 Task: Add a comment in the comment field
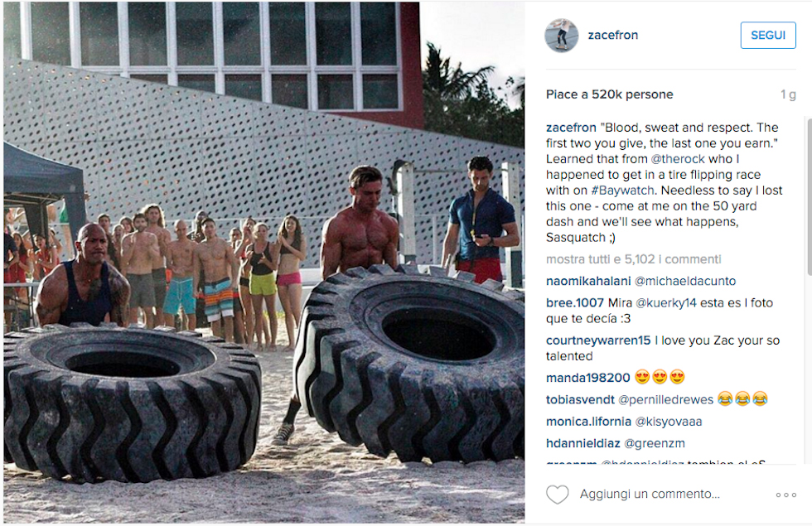coord(650,495)
